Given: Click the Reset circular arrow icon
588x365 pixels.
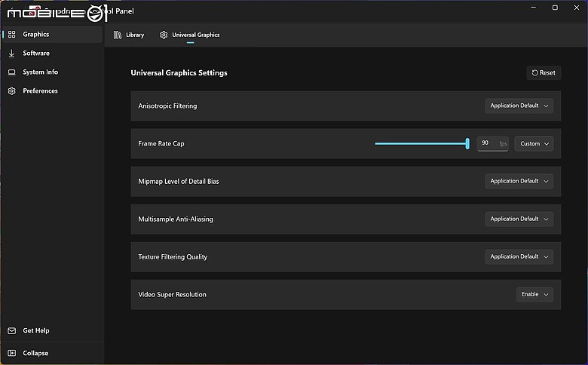Looking at the screenshot, I should (534, 73).
